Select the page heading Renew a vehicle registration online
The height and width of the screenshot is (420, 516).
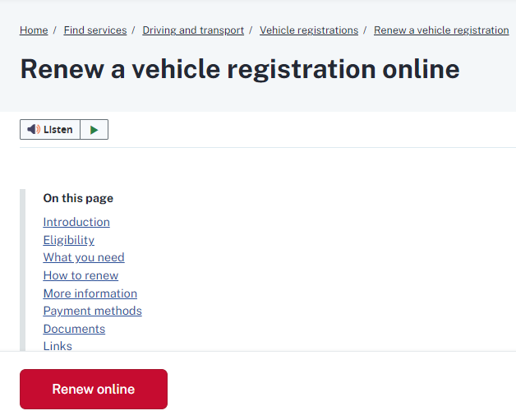[240, 69]
